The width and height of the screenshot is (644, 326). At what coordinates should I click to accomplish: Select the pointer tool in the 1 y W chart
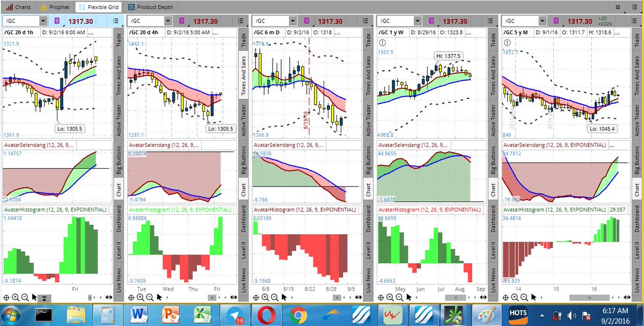coord(408,297)
